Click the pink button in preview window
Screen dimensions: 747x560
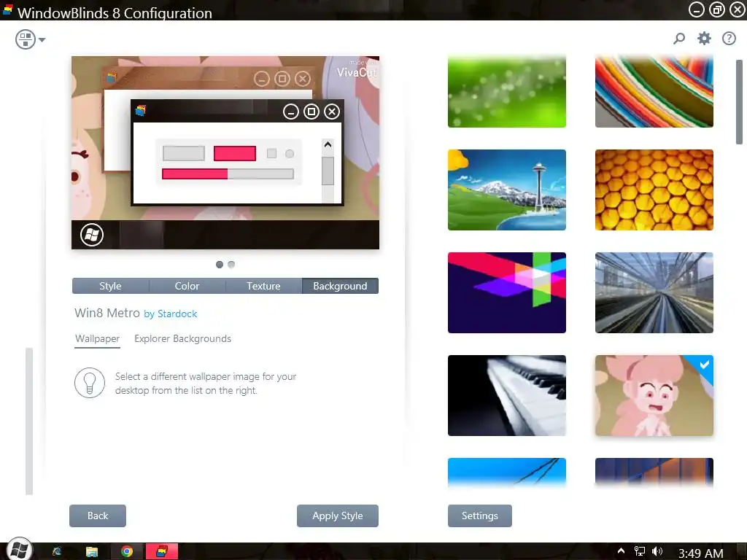(235, 153)
